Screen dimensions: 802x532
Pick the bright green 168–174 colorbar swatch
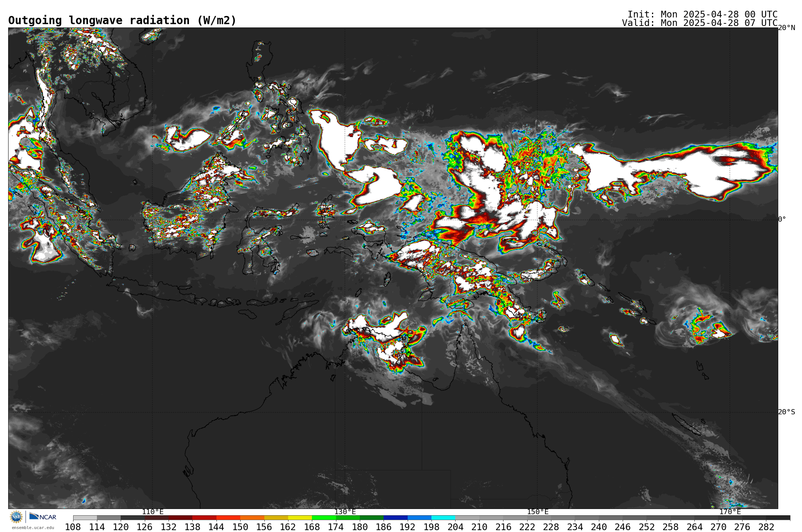(x=324, y=518)
